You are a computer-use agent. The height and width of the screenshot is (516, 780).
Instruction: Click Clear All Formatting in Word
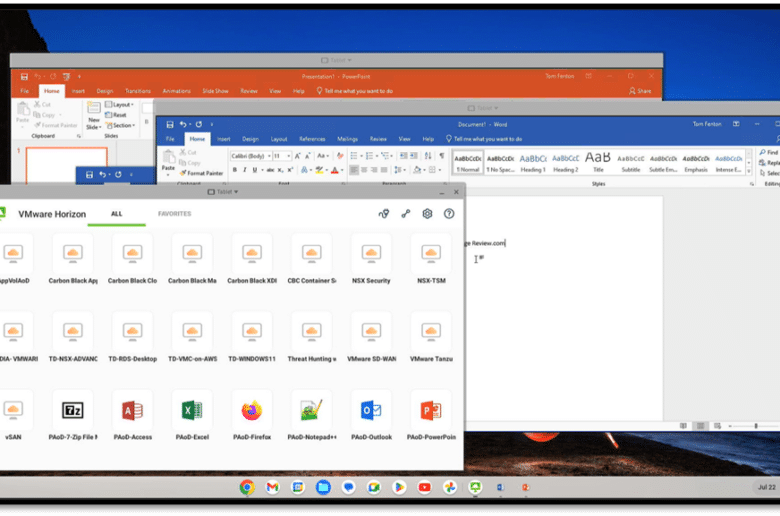click(340, 156)
